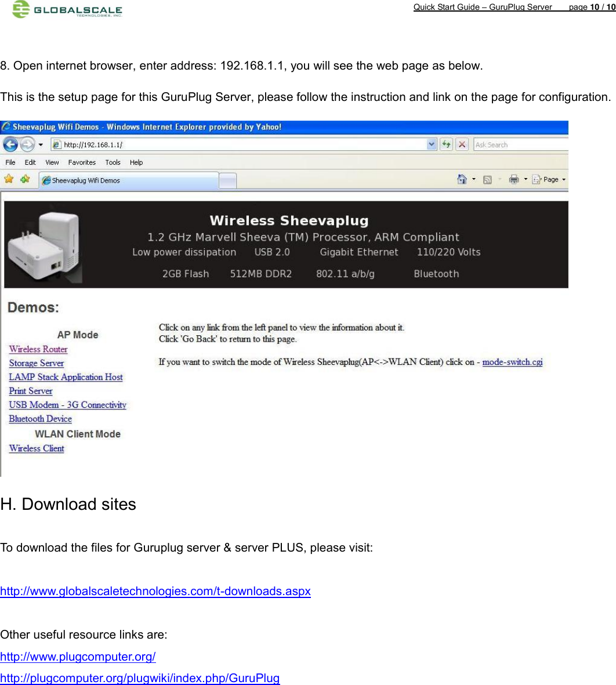This screenshot has width=616, height=685.
Task: Expand the address bar history dropdown
Action: (x=432, y=144)
